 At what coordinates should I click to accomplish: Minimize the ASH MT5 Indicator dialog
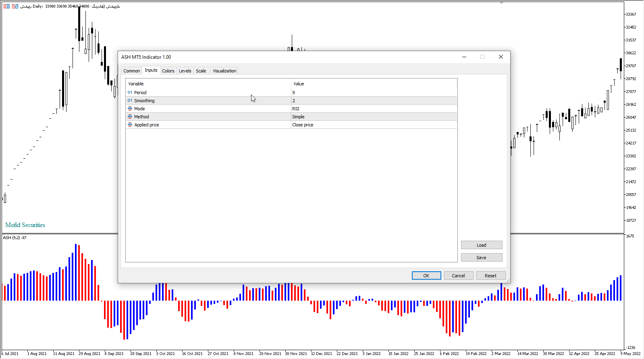[464, 57]
